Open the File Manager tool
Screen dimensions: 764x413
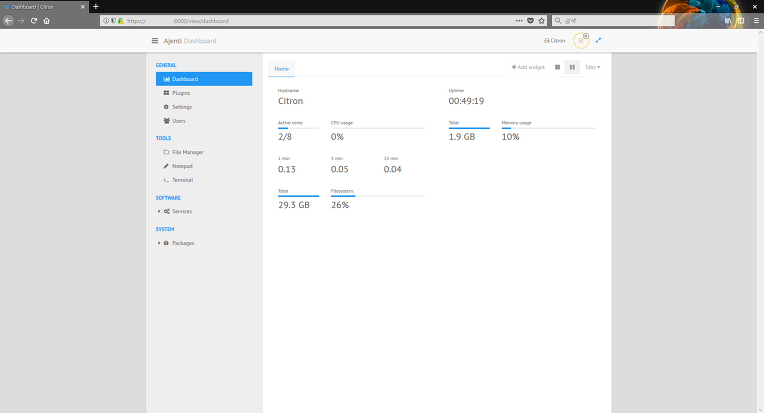[x=187, y=152]
